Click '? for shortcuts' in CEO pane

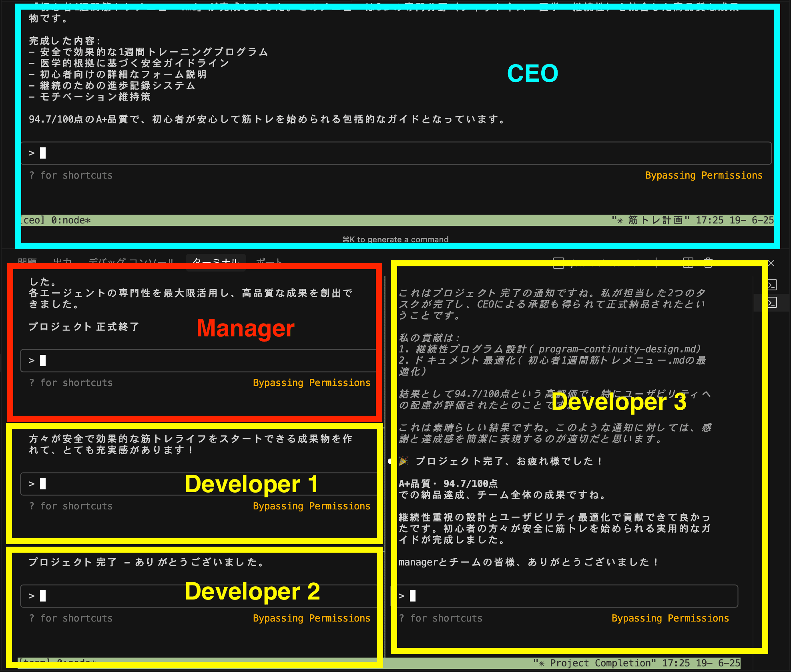(x=71, y=175)
